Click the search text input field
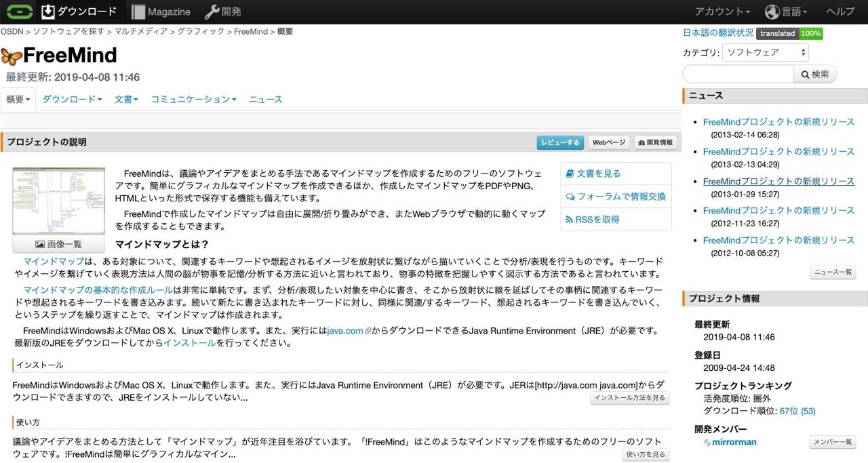 738,75
